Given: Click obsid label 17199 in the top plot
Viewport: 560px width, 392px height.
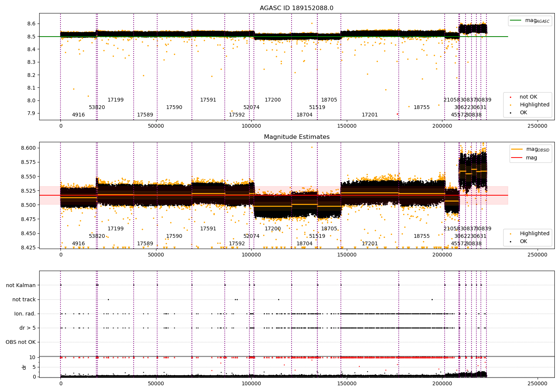Looking at the screenshot, I should 116,100.
